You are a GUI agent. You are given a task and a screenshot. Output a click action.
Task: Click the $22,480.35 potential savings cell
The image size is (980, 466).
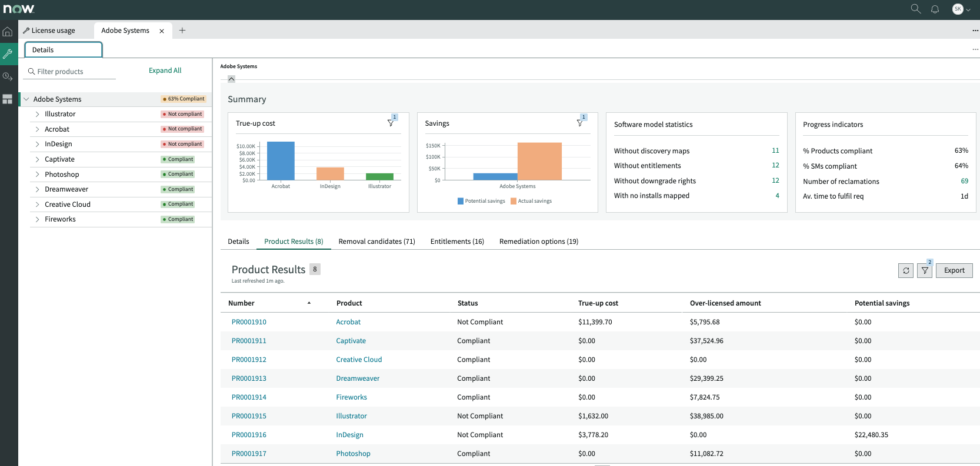pos(871,435)
